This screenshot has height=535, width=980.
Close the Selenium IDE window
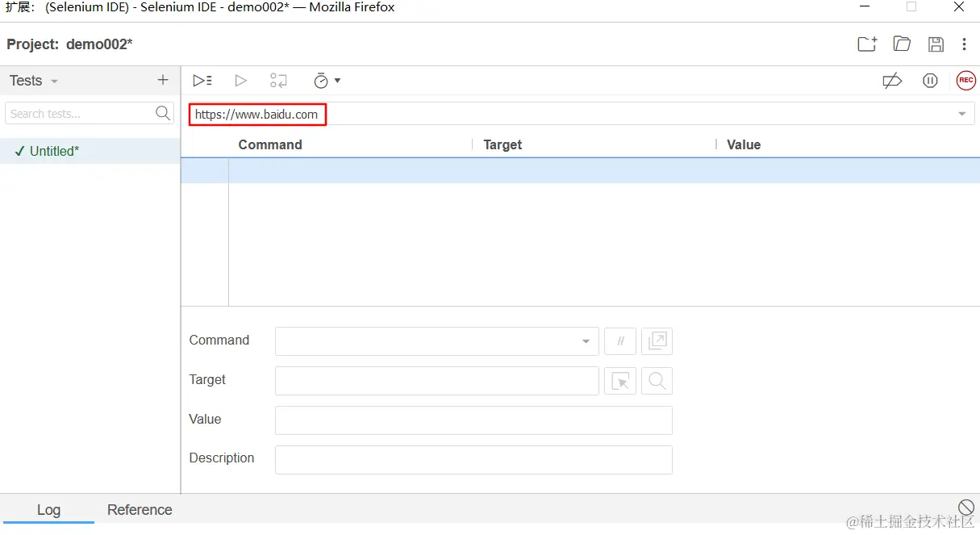click(959, 7)
